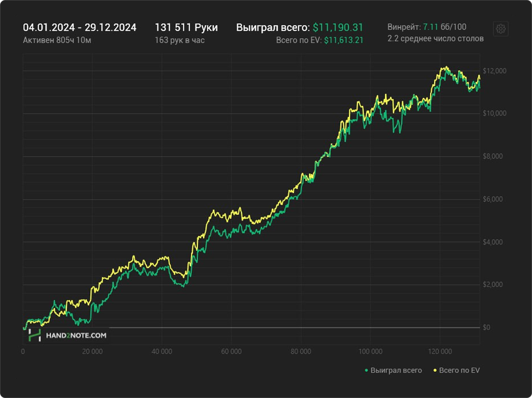The image size is (532, 398).
Task: Click the EV total value $11,613.21
Action: [x=344, y=40]
